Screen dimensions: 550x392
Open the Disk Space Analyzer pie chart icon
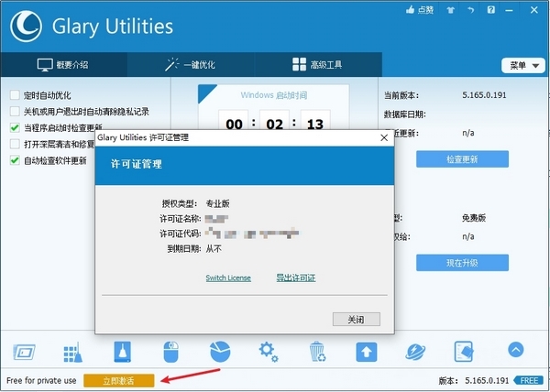(x=220, y=352)
